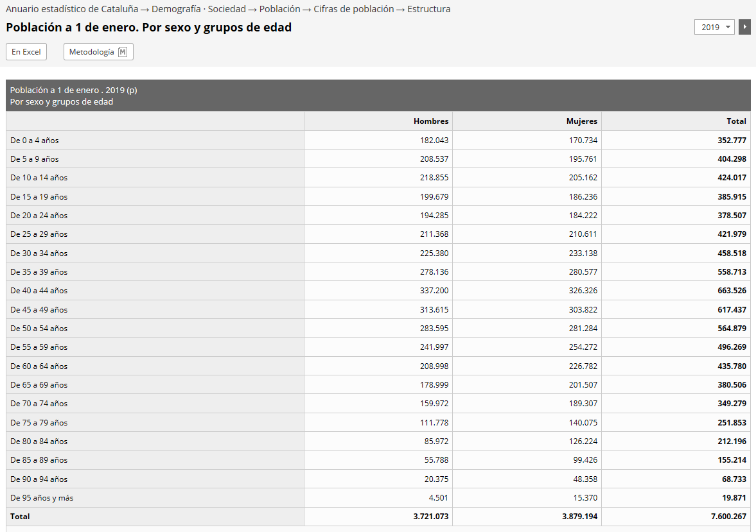This screenshot has height=532, width=756.
Task: Click the Mujeres value 15.370
Action: pos(585,498)
